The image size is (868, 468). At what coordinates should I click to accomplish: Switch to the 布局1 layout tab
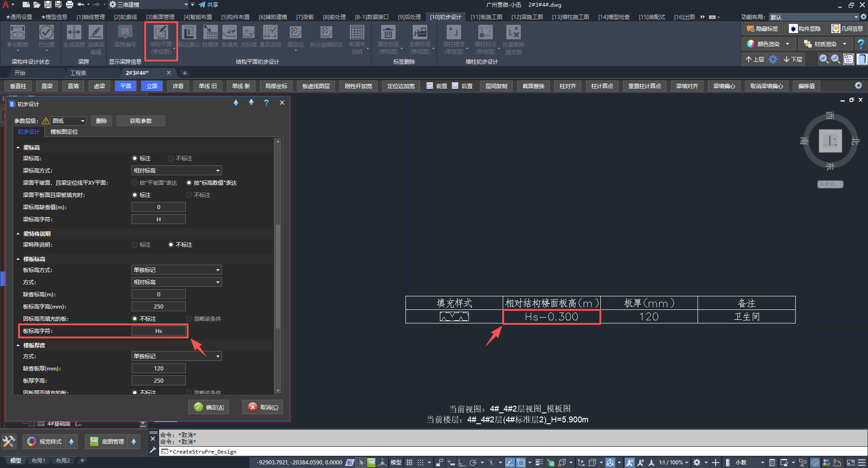tap(38, 461)
